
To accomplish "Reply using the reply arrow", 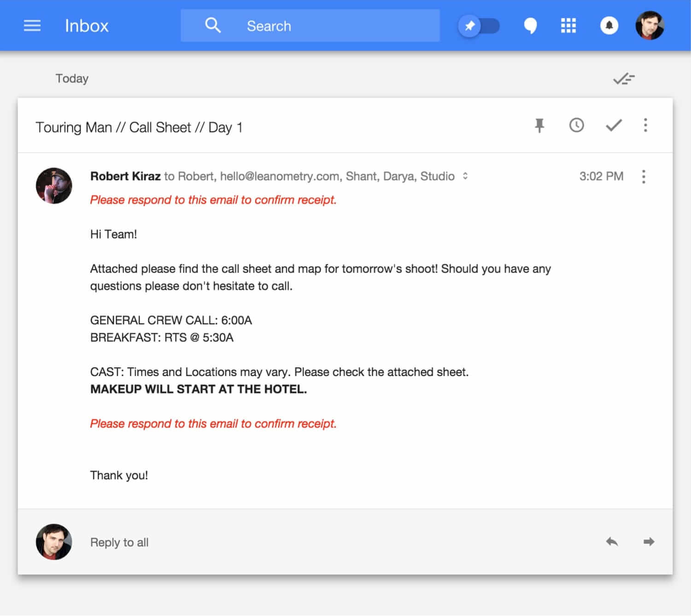I will point(611,542).
